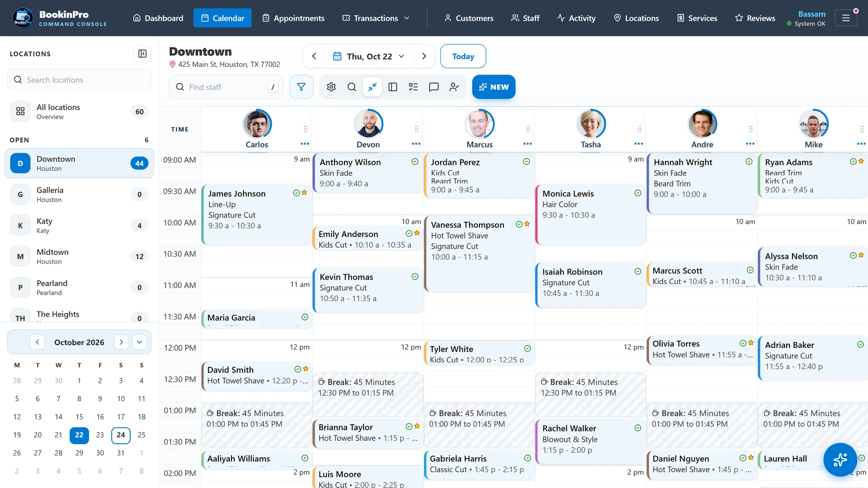This screenshot has height=488, width=868.
Task: Open Bassam user profile
Action: [807, 18]
